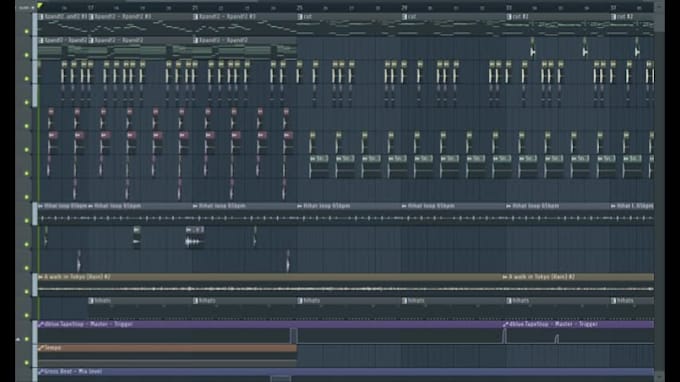This screenshot has height=382, width=680.
Task: Click the waveform icon of Hihat loop 93bpm clip at bar 29
Action: tap(405, 206)
